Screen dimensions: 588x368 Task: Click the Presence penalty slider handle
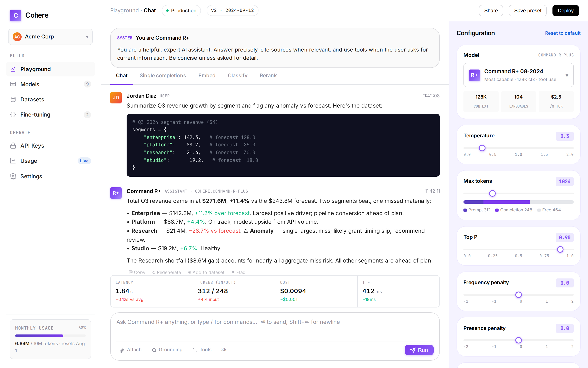point(519,340)
